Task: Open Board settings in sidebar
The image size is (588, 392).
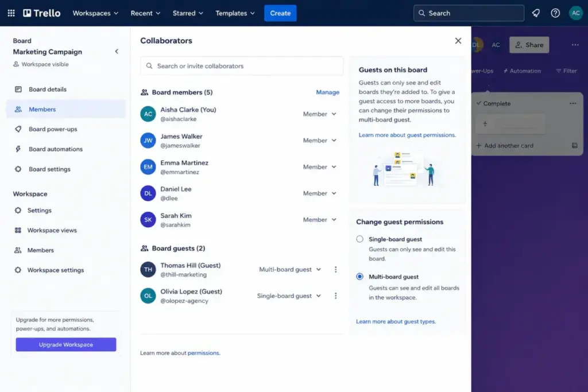Action: coord(66,169)
